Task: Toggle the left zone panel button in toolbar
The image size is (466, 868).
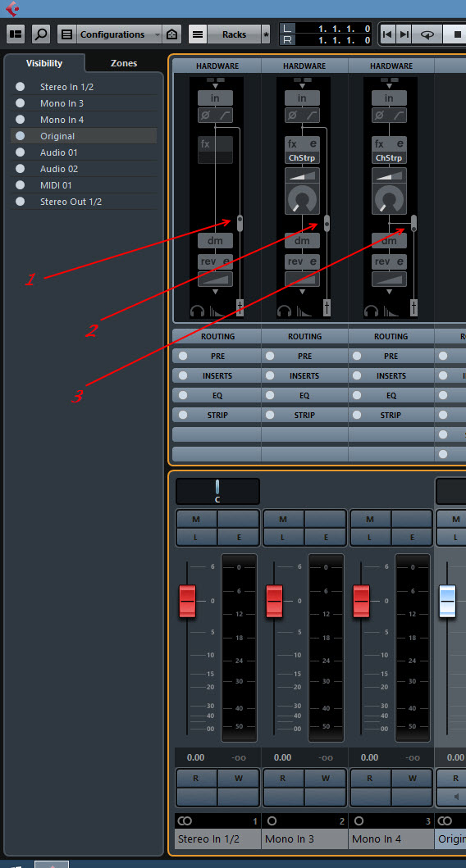Action: [x=16, y=34]
